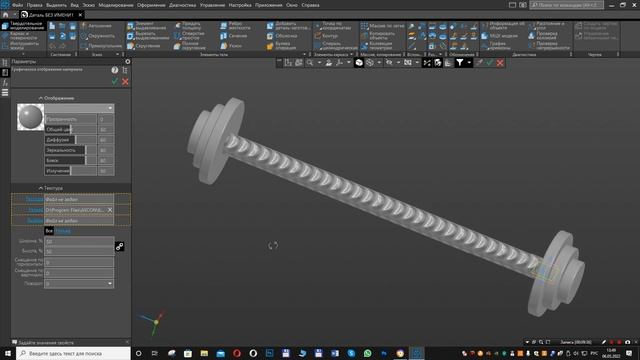Screen dimensions: 640x360
Task: Click the zoom magnifier in view toolbar
Action: click(x=310, y=63)
